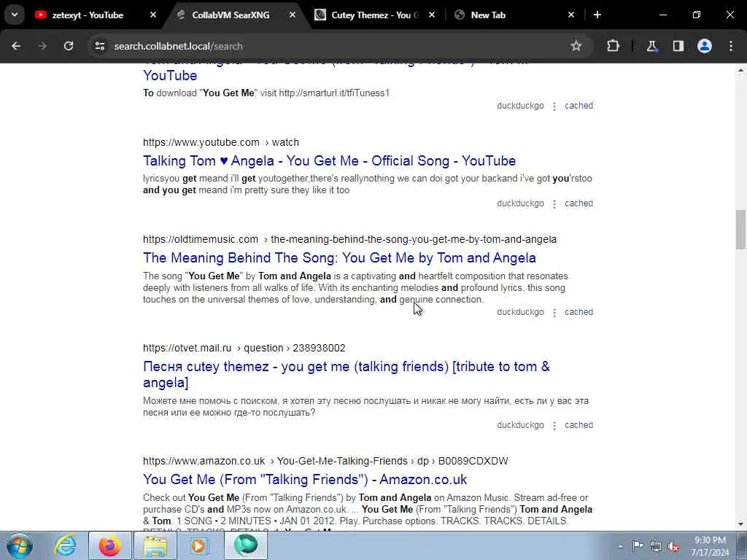The height and width of the screenshot is (560, 747).
Task: Show hidden tray icons arrow
Action: [x=620, y=546]
